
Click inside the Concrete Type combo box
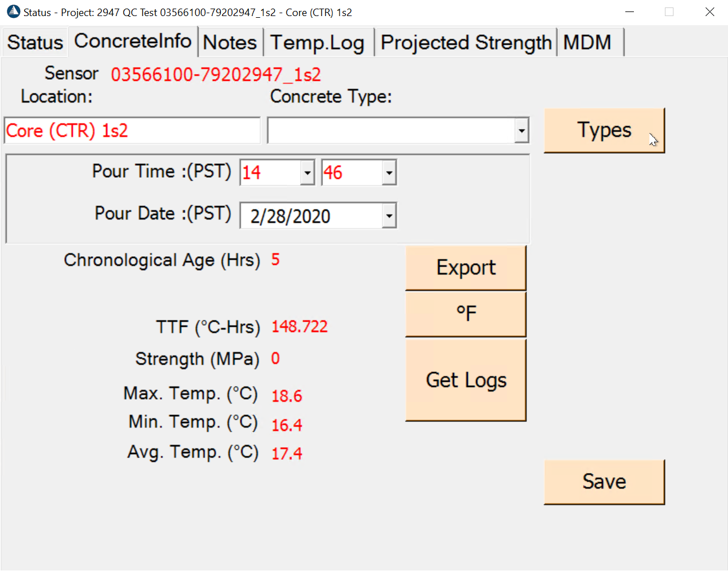(x=391, y=131)
